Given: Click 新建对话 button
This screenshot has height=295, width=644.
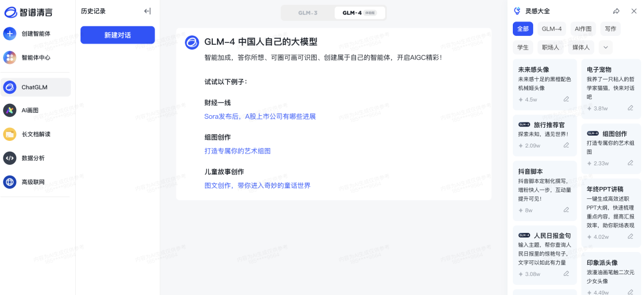Looking at the screenshot, I should point(117,35).
